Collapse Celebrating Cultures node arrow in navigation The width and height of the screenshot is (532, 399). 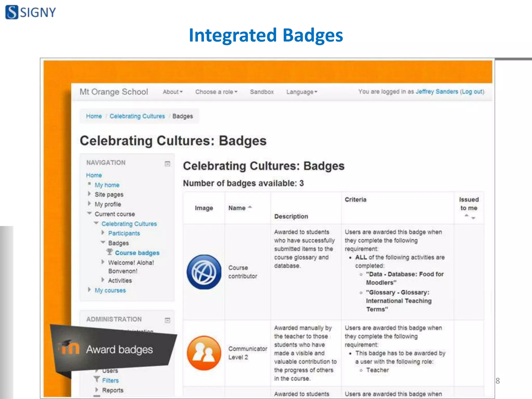96,223
